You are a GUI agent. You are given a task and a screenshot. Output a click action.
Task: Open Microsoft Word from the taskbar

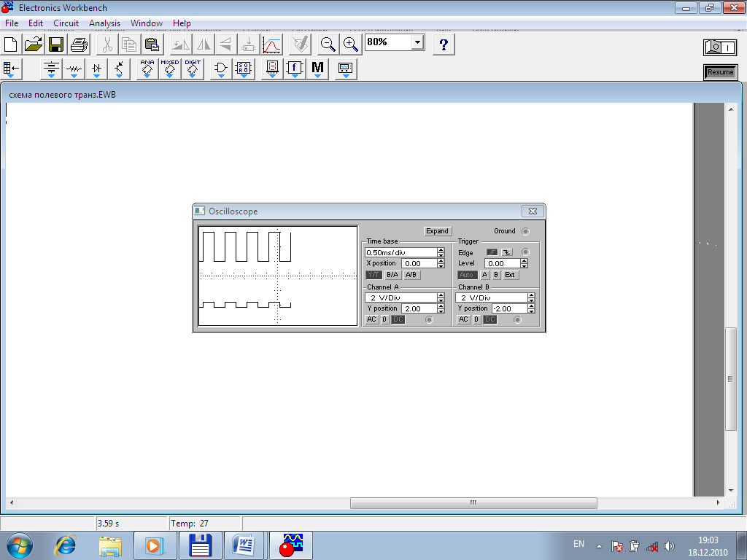tap(244, 545)
